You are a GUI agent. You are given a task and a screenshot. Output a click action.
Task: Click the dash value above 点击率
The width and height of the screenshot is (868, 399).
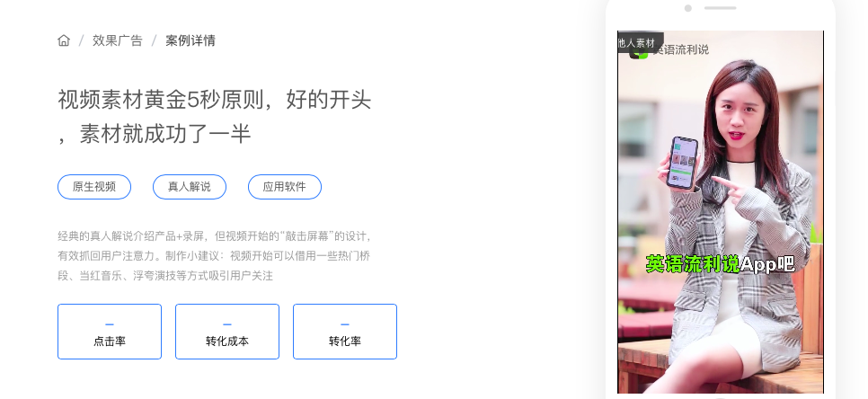pos(110,324)
